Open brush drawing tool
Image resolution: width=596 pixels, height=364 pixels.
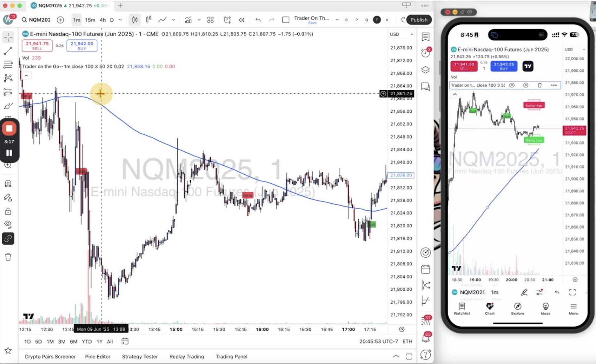pos(8,106)
